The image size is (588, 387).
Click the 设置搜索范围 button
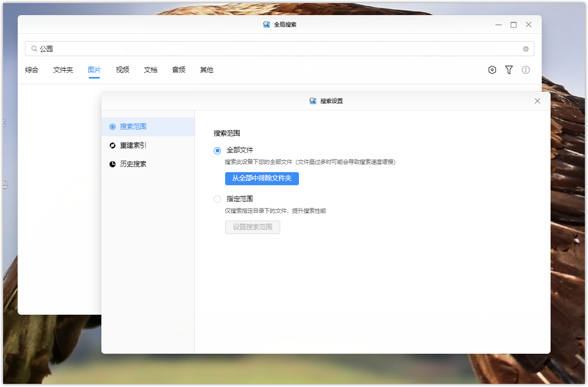(252, 227)
